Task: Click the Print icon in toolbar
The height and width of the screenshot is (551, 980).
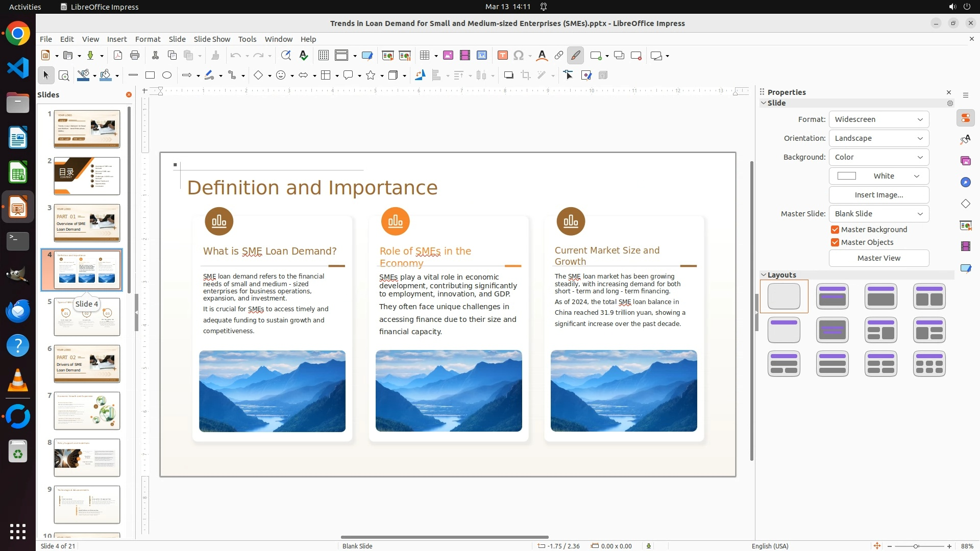Action: (135, 56)
